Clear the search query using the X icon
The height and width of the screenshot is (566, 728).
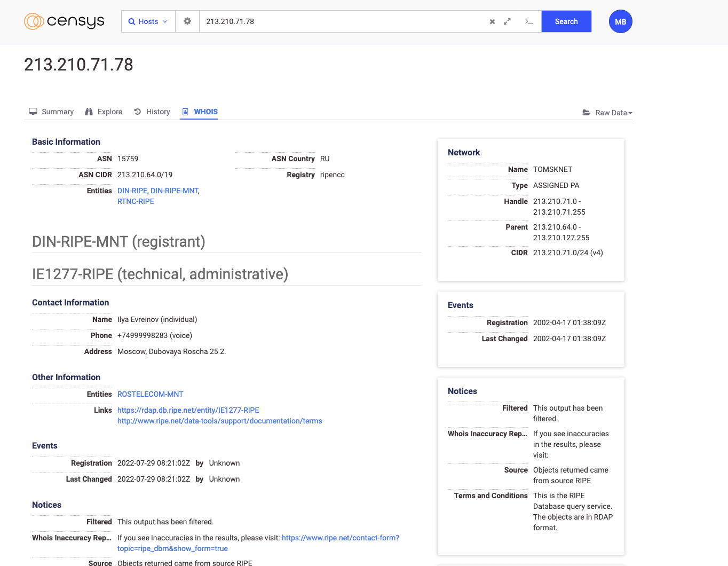(492, 21)
